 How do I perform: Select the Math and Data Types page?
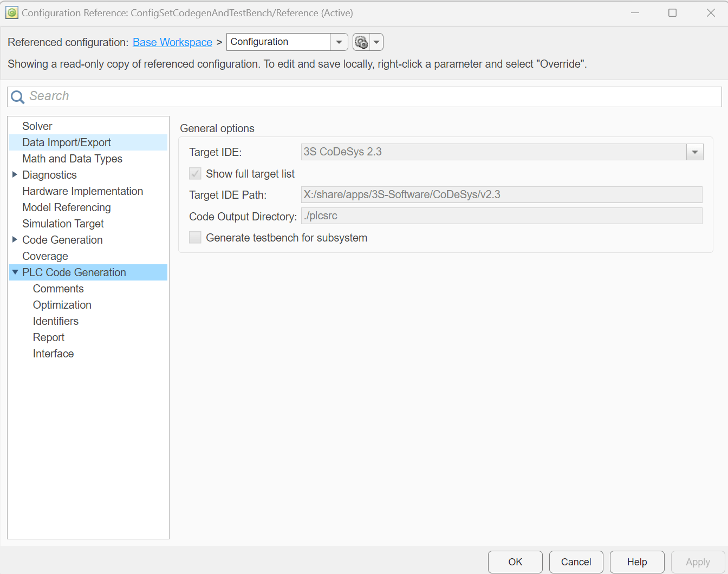coord(72,159)
